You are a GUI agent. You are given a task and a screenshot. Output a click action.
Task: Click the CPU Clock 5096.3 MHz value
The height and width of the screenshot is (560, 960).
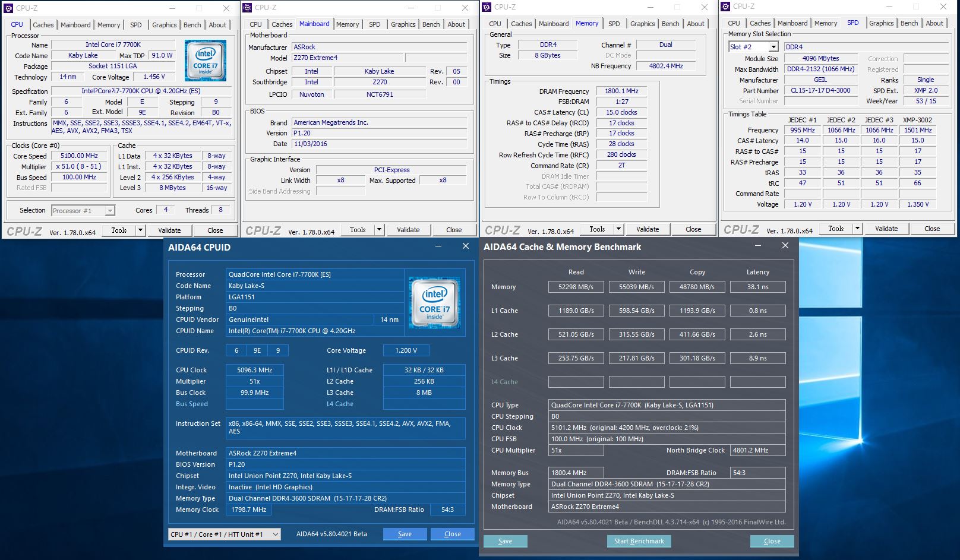[254, 370]
